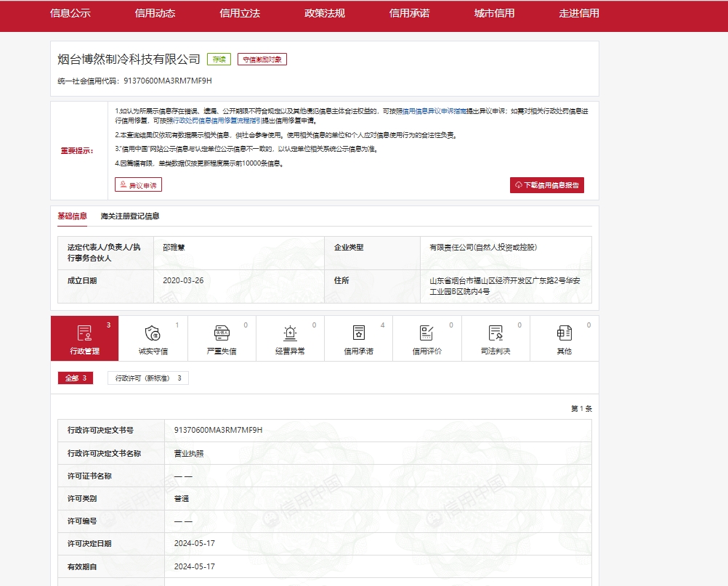Click the 许可决定日期 label
Screen dimensions: 728x586
point(89,544)
